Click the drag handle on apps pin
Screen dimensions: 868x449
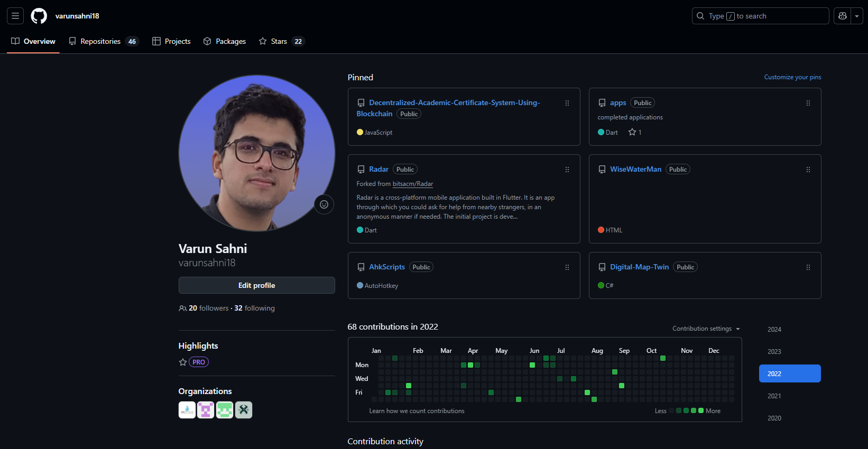tap(808, 103)
